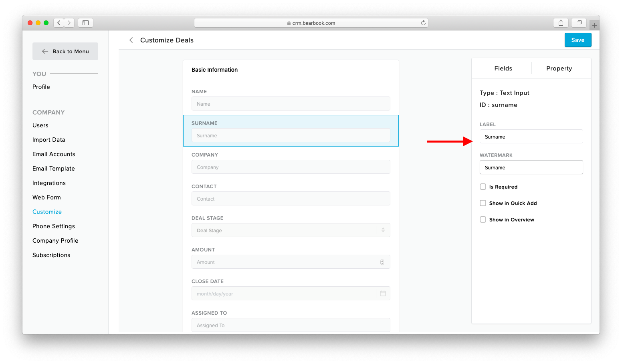The image size is (622, 364).
Task: Select the Contact field in form
Action: click(291, 199)
